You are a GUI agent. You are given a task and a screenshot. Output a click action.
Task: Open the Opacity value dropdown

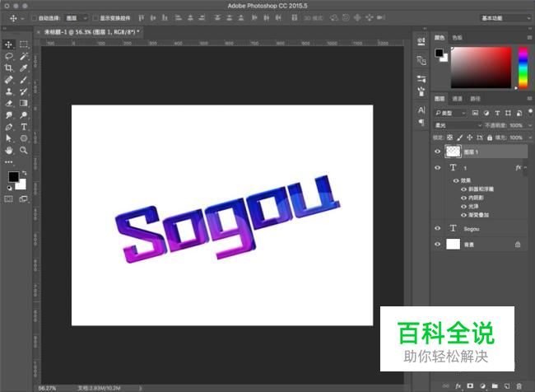[x=530, y=125]
